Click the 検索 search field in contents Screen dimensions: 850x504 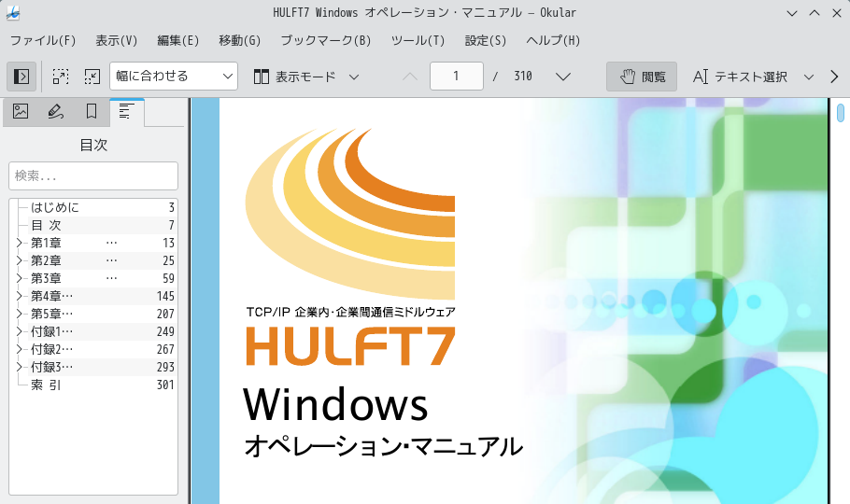pos(93,175)
